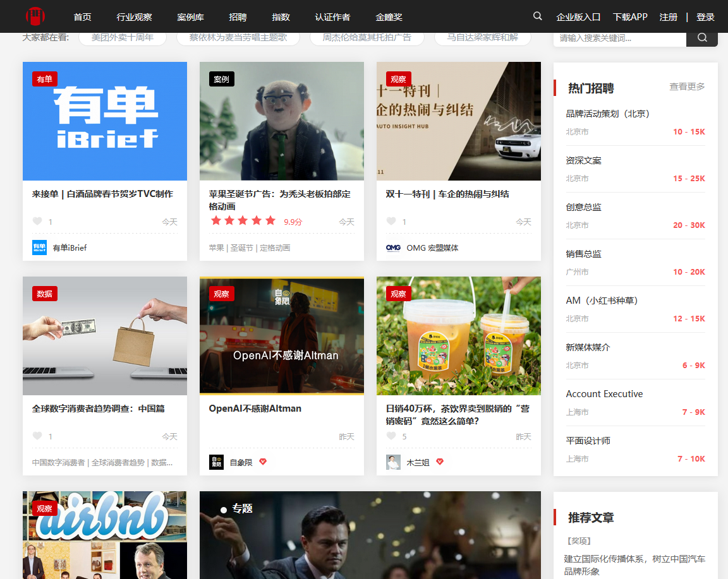Screen dimensions: 728x579
Task: Open the 全球数字消费者趋势调查：中国篇 title
Action: (99, 409)
